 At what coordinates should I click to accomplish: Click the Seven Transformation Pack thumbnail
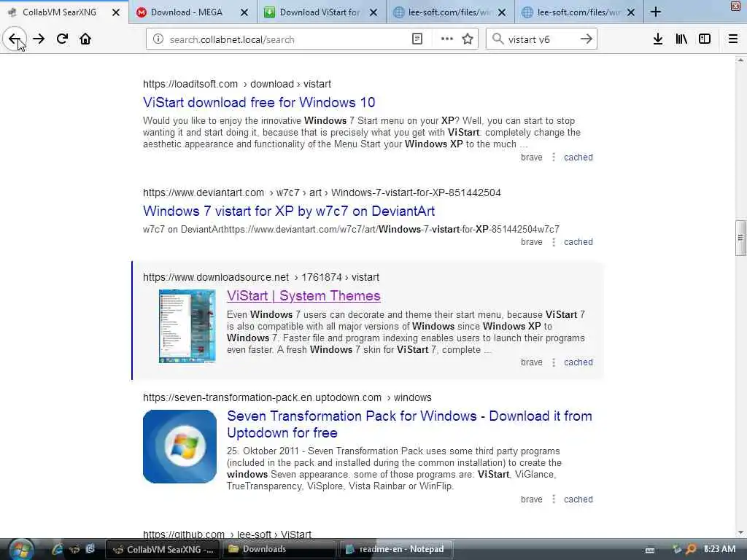point(179,446)
